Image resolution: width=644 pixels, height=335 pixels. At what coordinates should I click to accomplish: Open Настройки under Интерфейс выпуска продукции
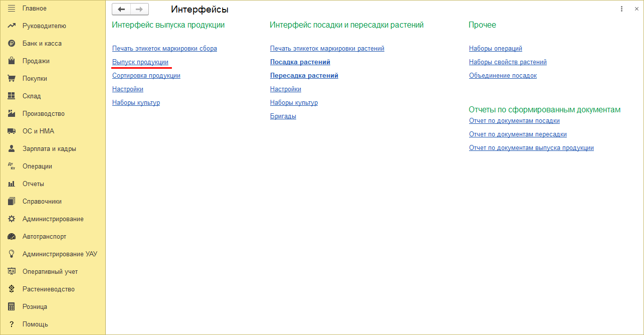click(128, 89)
